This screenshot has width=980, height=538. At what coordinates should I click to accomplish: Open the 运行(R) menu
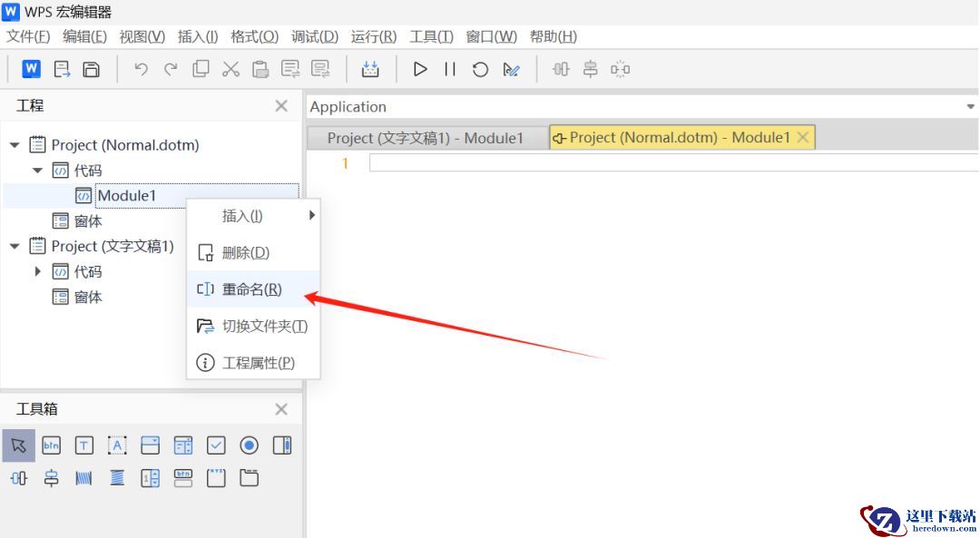(373, 37)
